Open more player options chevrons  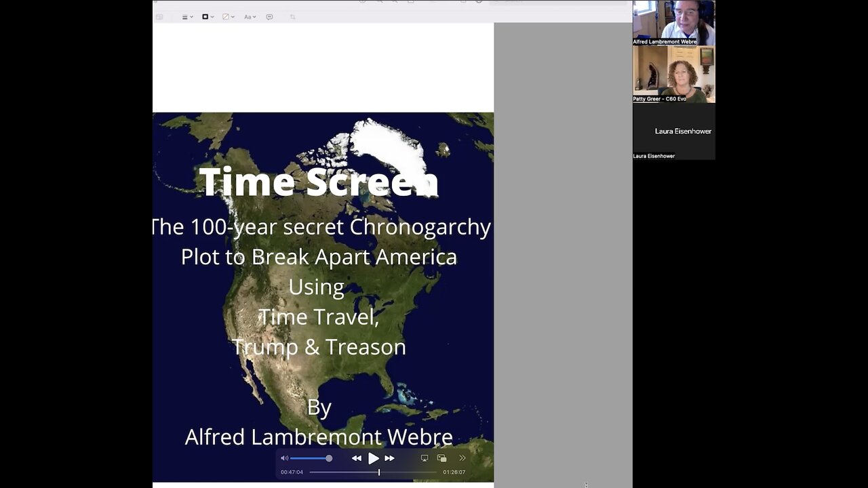click(462, 458)
